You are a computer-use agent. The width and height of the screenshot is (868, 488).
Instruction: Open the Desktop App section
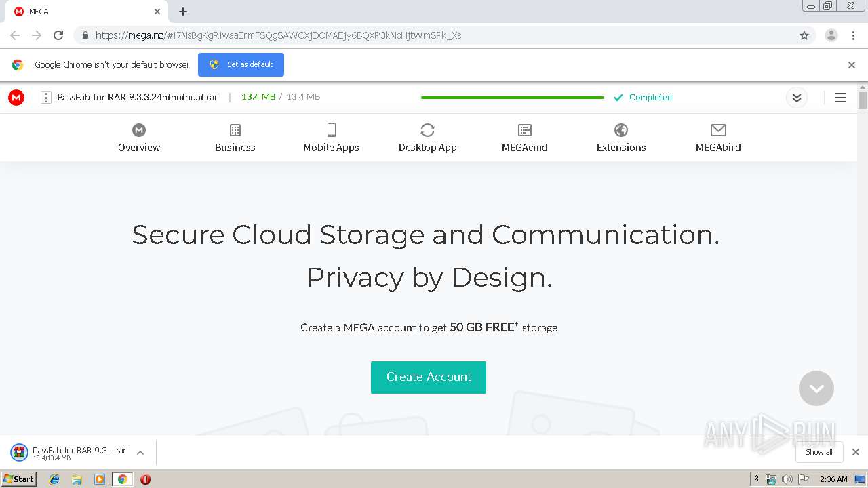tap(427, 138)
